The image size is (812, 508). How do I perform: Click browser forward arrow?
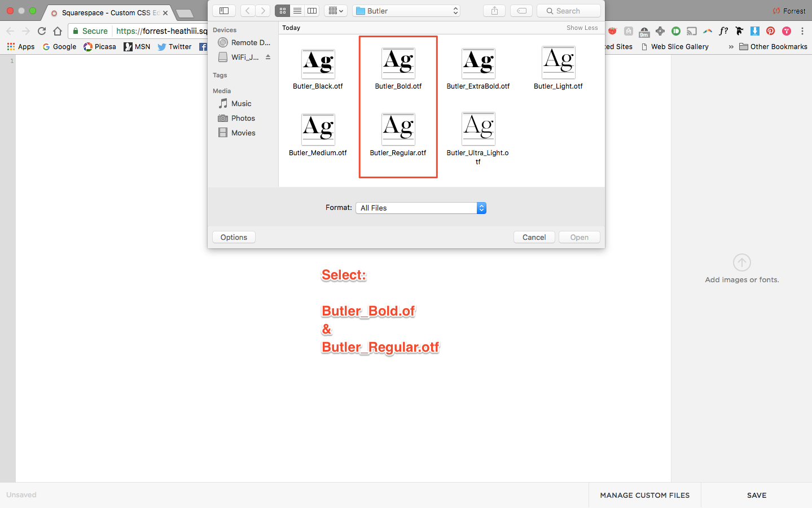pyautogui.click(x=25, y=31)
